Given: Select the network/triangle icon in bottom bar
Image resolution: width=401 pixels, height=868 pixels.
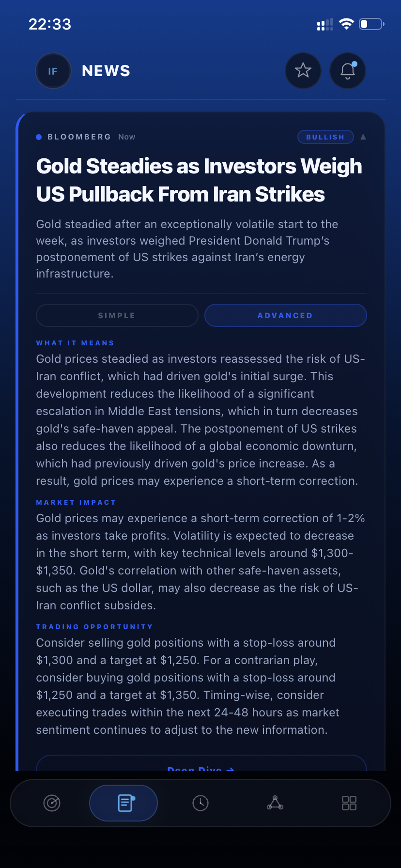Looking at the screenshot, I should pos(275,803).
